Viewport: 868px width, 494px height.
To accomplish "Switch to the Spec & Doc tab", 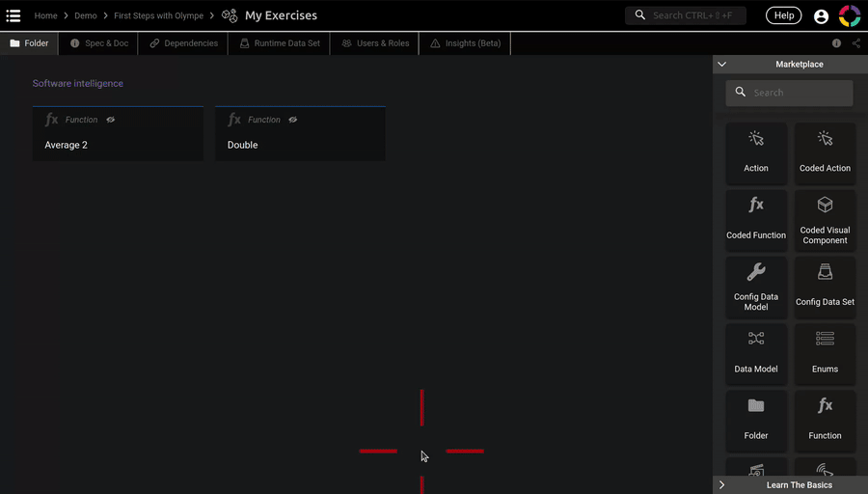I will tap(98, 43).
